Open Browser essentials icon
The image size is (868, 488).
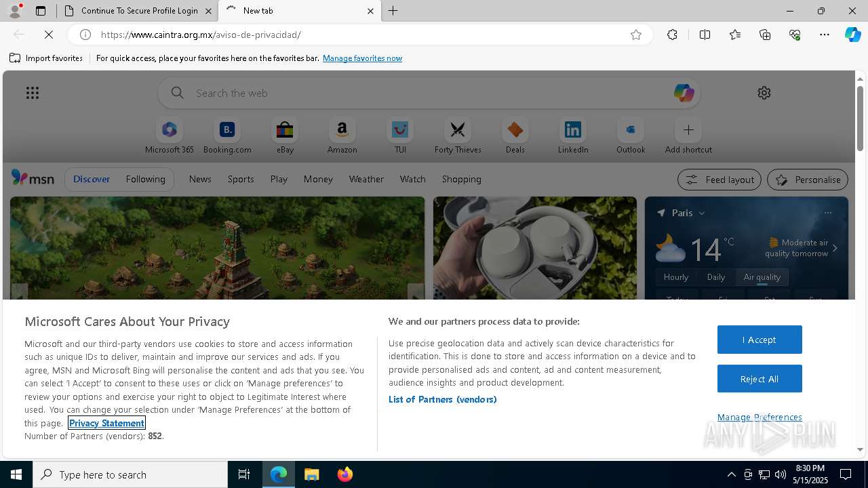[795, 35]
